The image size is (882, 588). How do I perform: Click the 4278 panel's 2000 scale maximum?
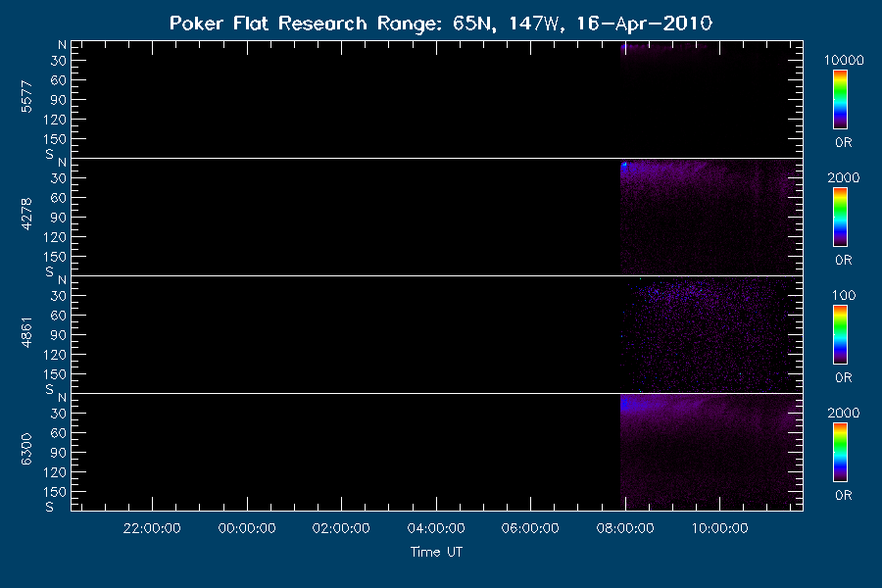click(844, 177)
